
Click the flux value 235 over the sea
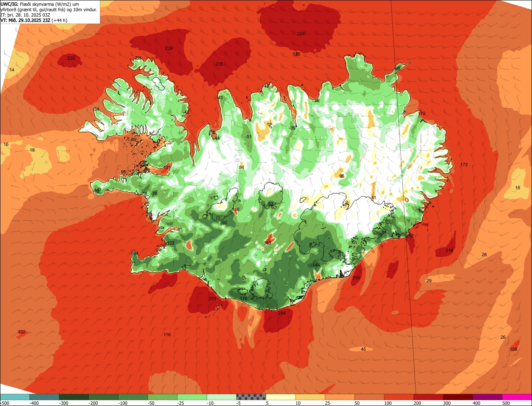point(219,64)
